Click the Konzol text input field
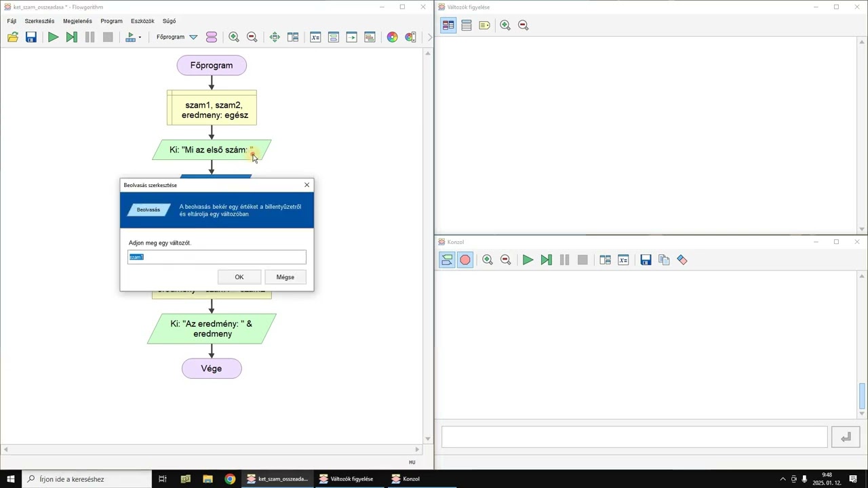 coord(635,437)
